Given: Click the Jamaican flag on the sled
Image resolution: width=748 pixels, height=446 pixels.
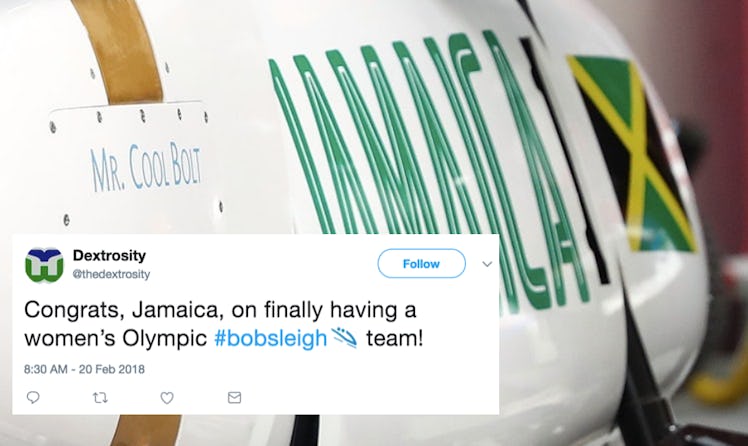Looking at the screenshot, I should 632,153.
